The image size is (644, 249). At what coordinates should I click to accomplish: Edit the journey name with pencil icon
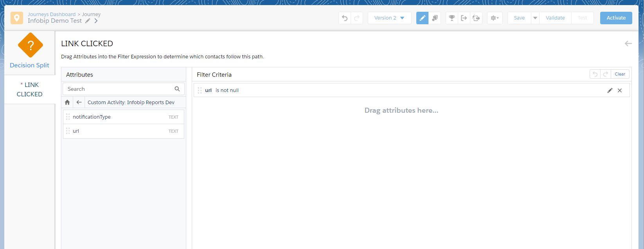(88, 21)
